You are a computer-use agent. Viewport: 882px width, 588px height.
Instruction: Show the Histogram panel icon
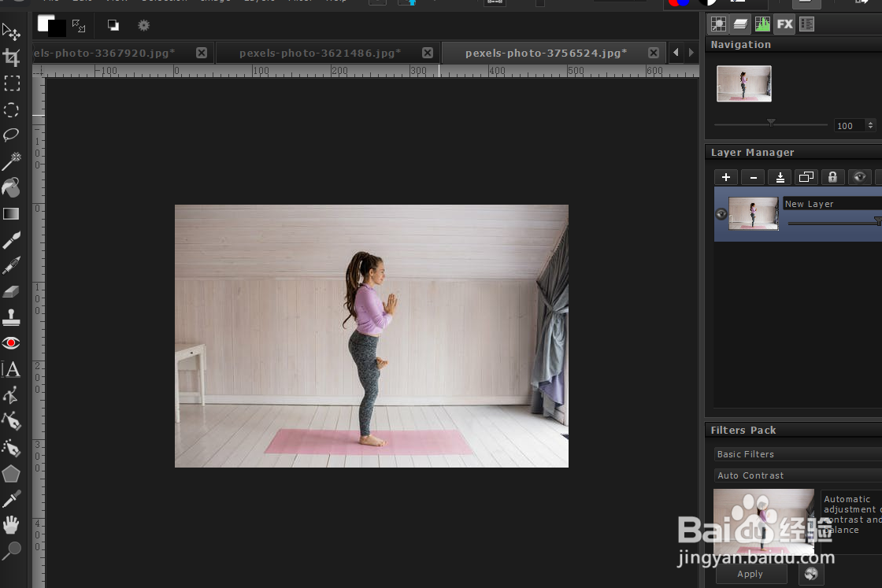(762, 24)
